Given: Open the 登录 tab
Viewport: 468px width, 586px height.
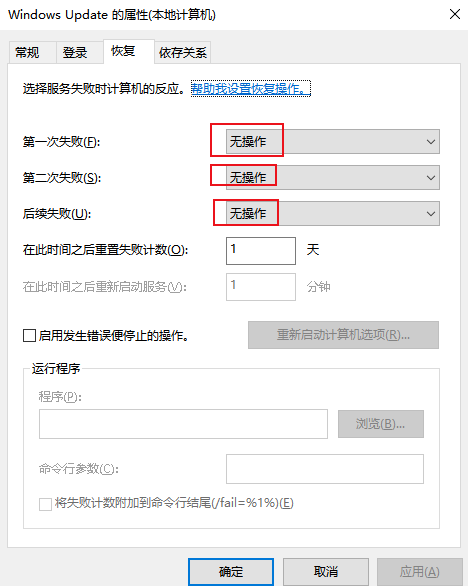Looking at the screenshot, I should 75,52.
